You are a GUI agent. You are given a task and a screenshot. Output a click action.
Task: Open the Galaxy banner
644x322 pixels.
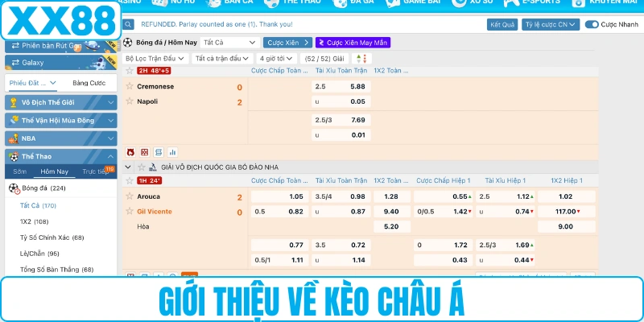tap(61, 63)
